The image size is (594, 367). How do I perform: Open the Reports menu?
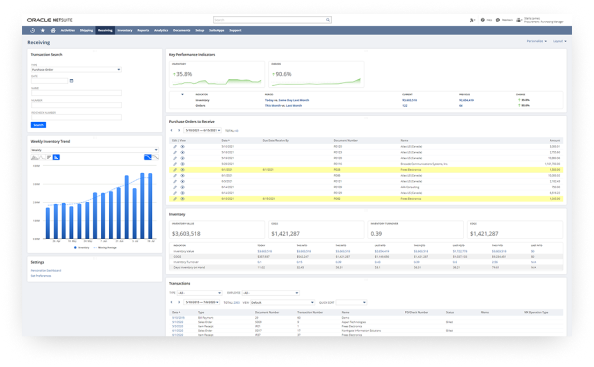click(143, 30)
